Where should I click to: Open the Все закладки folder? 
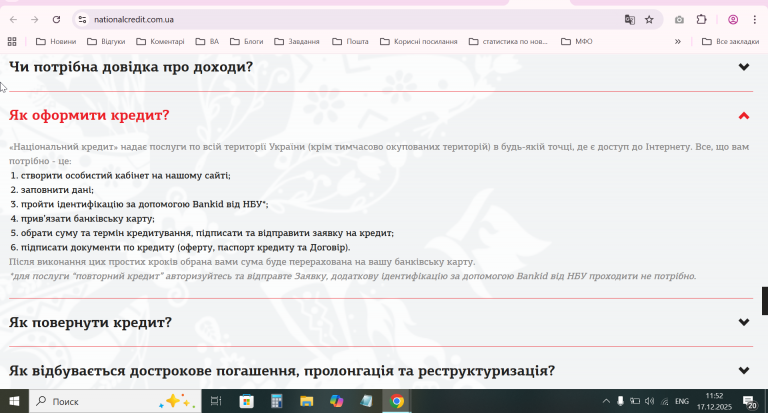pos(730,42)
